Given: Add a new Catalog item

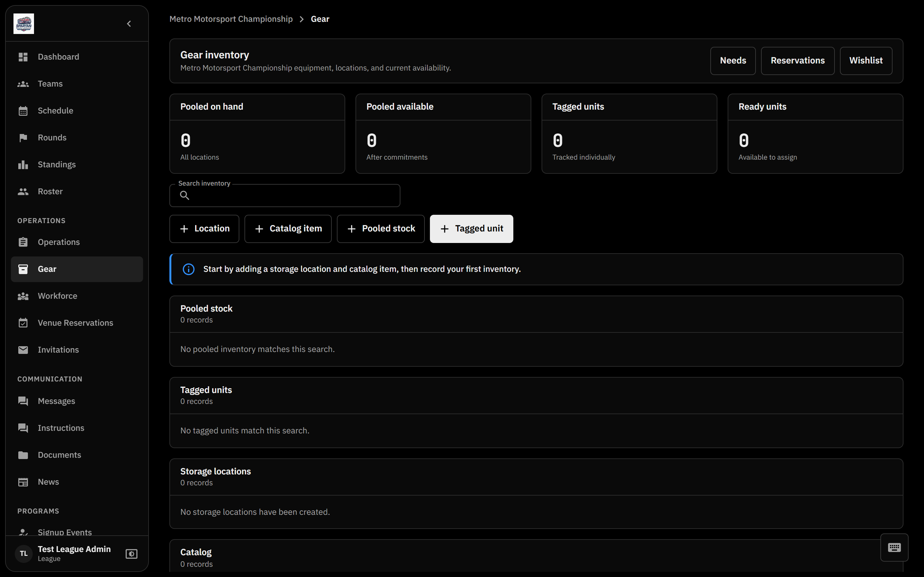Looking at the screenshot, I should [x=288, y=229].
